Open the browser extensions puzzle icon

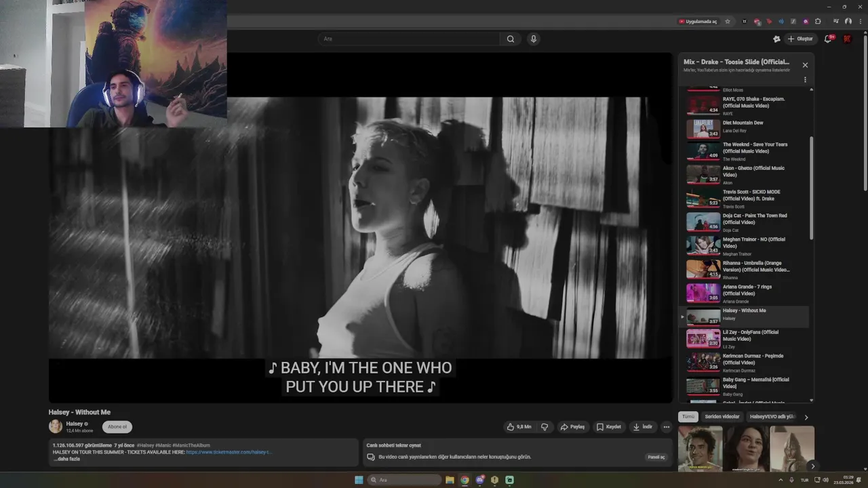818,21
